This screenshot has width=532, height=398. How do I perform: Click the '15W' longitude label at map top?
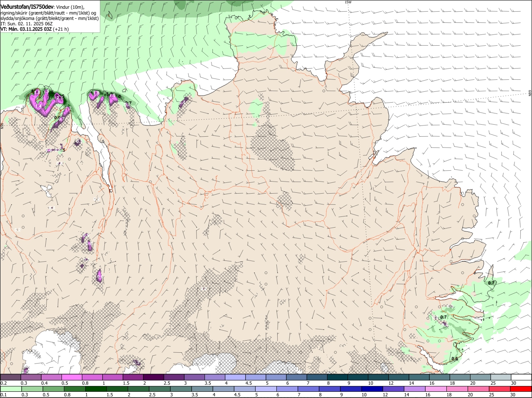tap(348, 2)
